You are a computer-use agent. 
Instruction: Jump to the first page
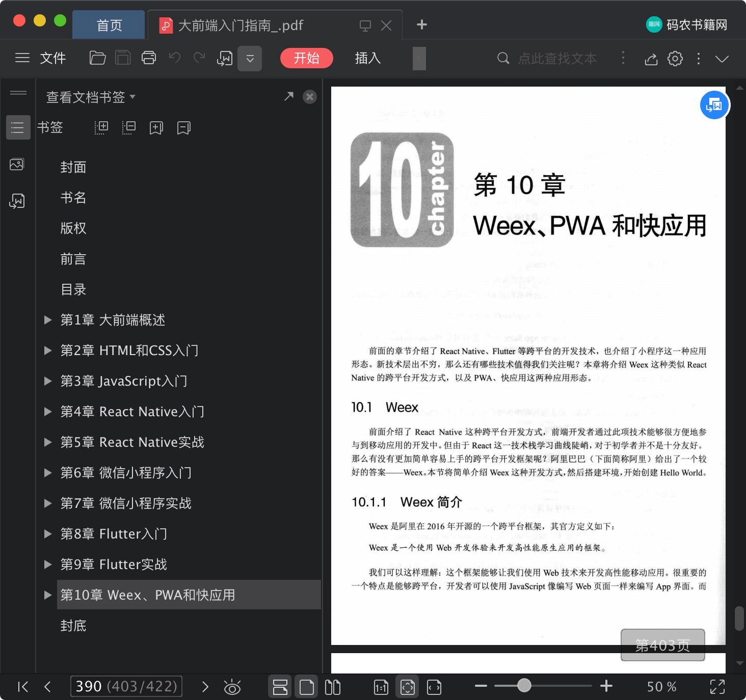coord(23,687)
